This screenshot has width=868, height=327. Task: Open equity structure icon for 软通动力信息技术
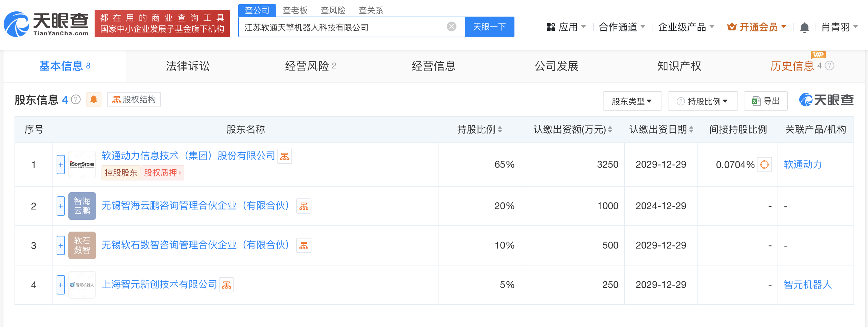click(284, 157)
